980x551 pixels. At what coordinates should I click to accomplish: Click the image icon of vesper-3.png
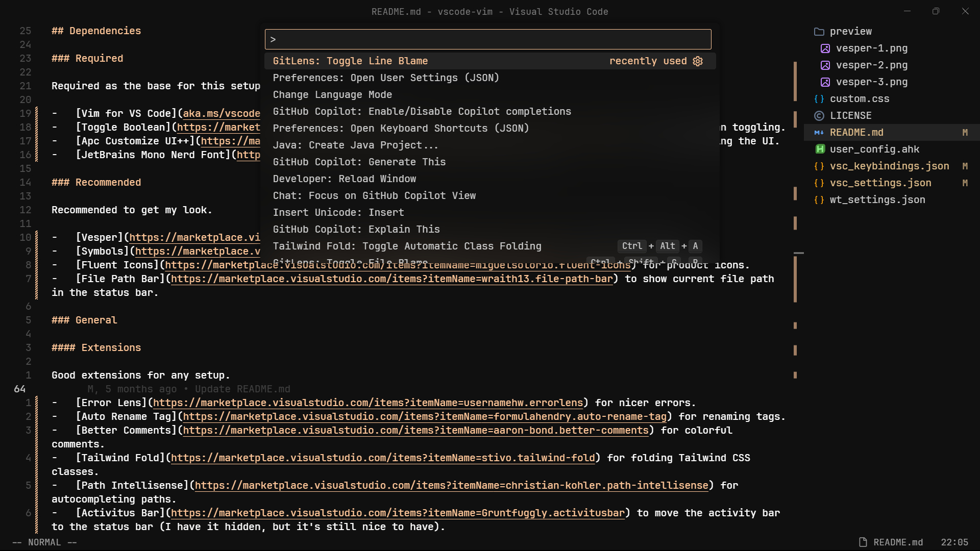[x=825, y=82]
